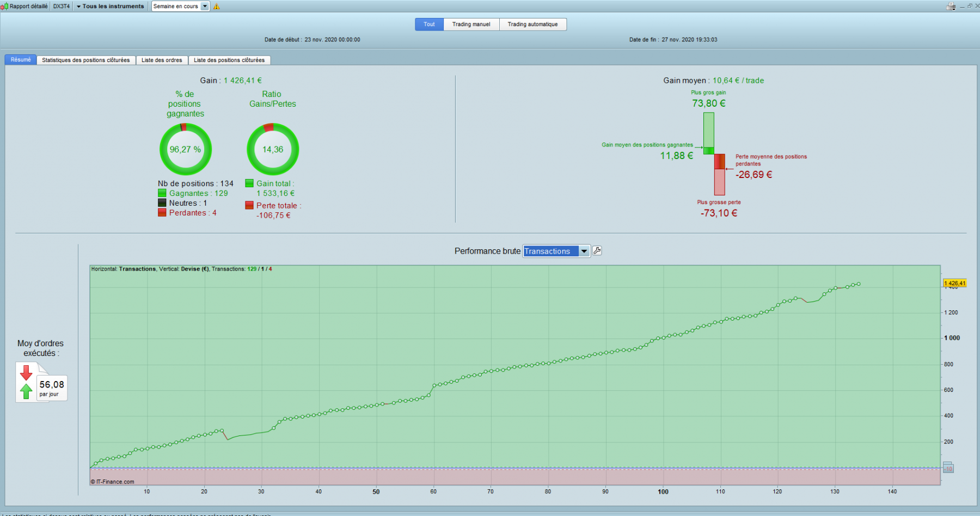Restore the report window size
Screen dimensions: 980x516
coord(969,6)
